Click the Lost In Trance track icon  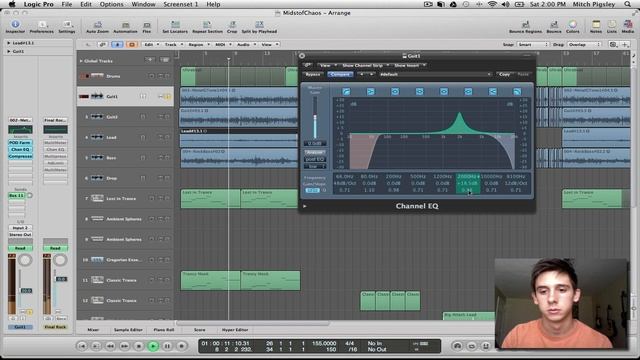(x=97, y=198)
